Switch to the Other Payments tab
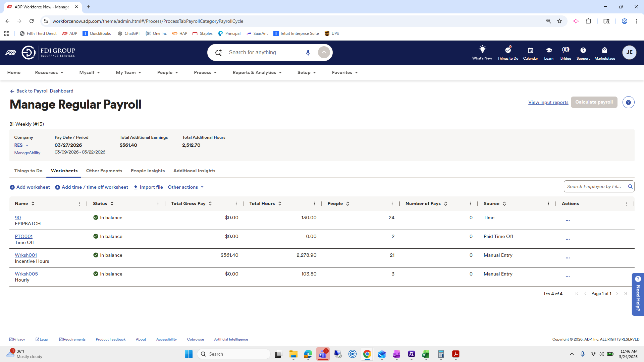Viewport: 644px width, 362px height. click(104, 171)
